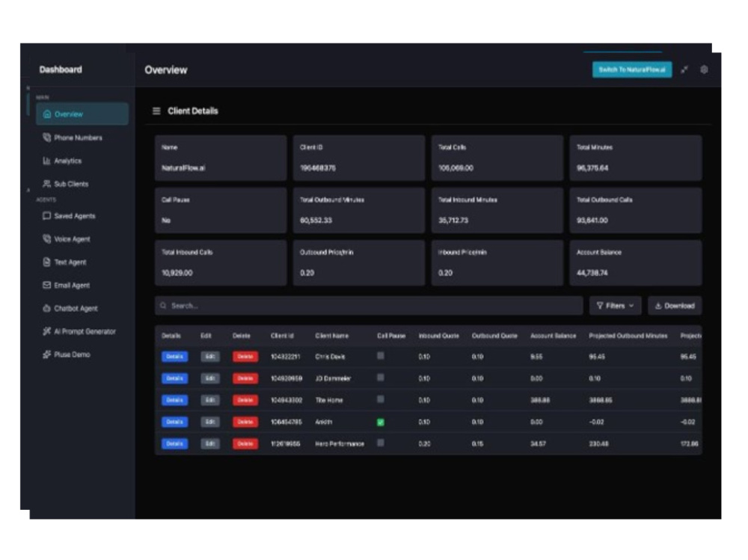Open Details for JD Dammeier
Image resolution: width=748 pixels, height=560 pixels.
(174, 379)
